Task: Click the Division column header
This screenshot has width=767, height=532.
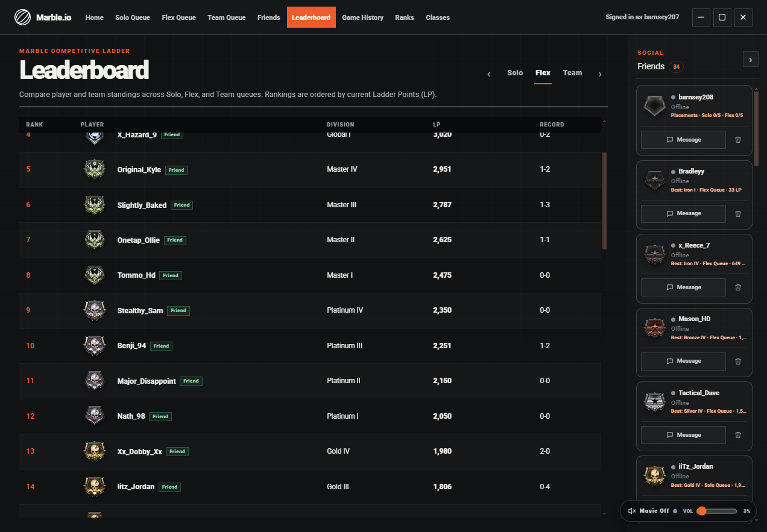Action: tap(341, 125)
